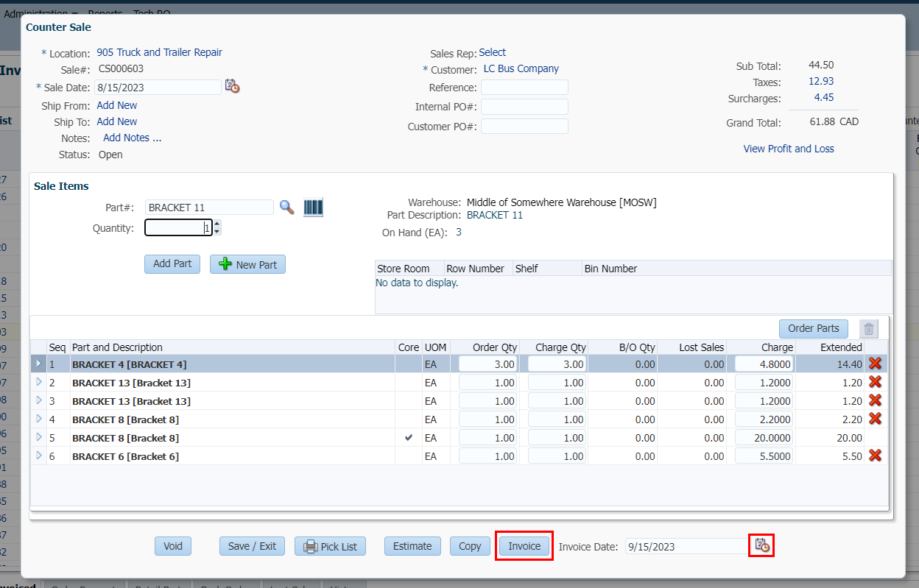Expand the BRACKET 4 row details
This screenshot has width=919, height=588.
coord(39,364)
